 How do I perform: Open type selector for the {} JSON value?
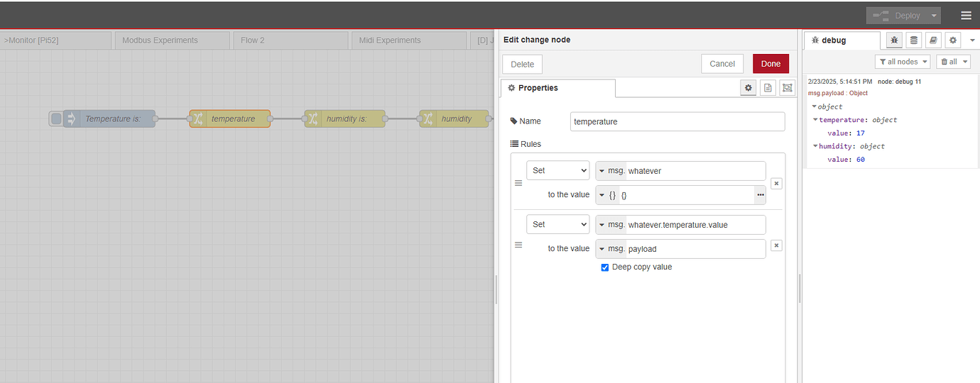(607, 194)
